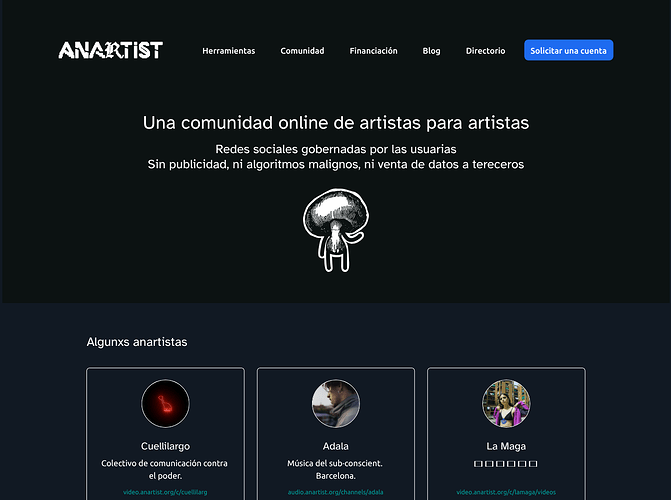671x500 pixels.
Task: Open La Maga's profile photo
Action: tap(506, 403)
